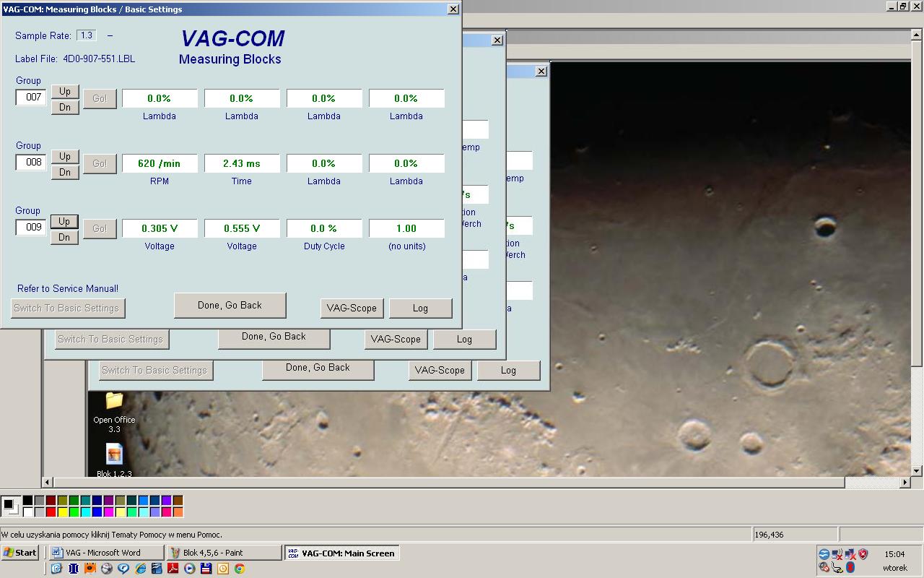Click the Safely Remove Hardware tray icon
924x578 pixels.
click(x=837, y=567)
